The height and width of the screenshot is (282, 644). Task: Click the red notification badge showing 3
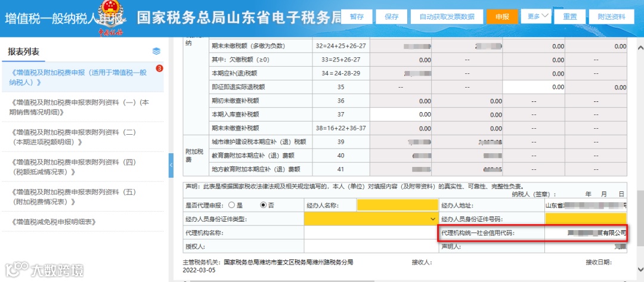160,69
